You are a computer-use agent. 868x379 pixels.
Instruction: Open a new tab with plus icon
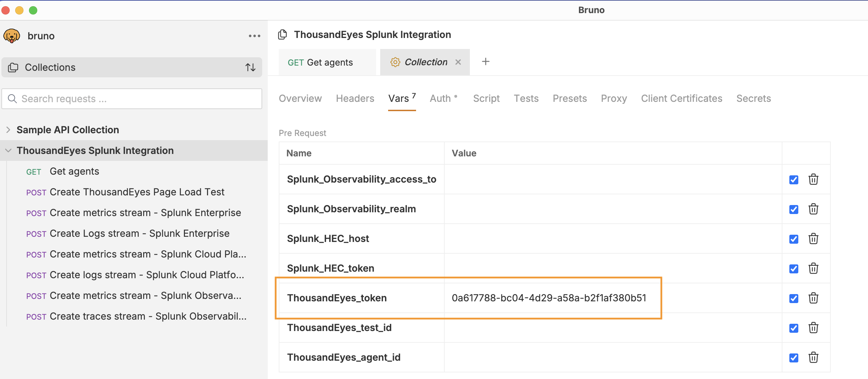[485, 62]
